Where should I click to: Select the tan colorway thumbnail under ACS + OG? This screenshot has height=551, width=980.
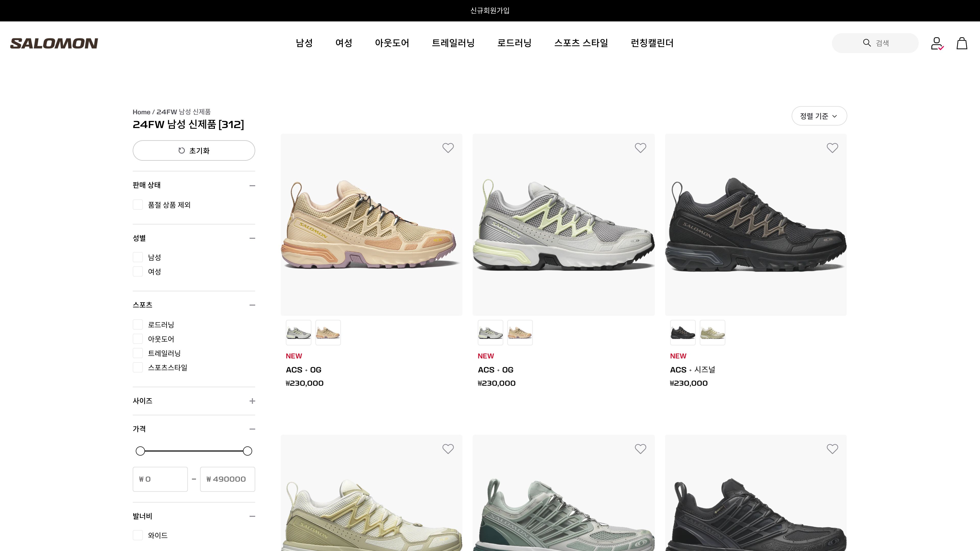click(x=328, y=332)
